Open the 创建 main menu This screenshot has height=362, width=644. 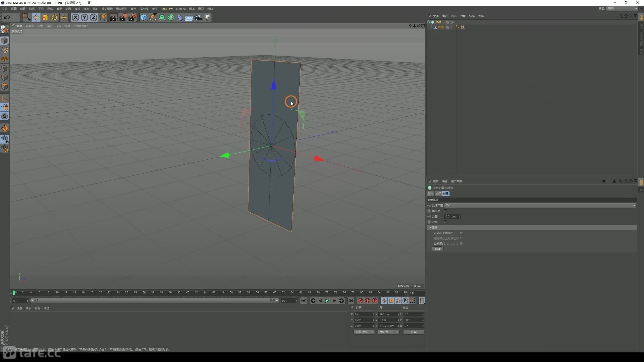coord(23,9)
